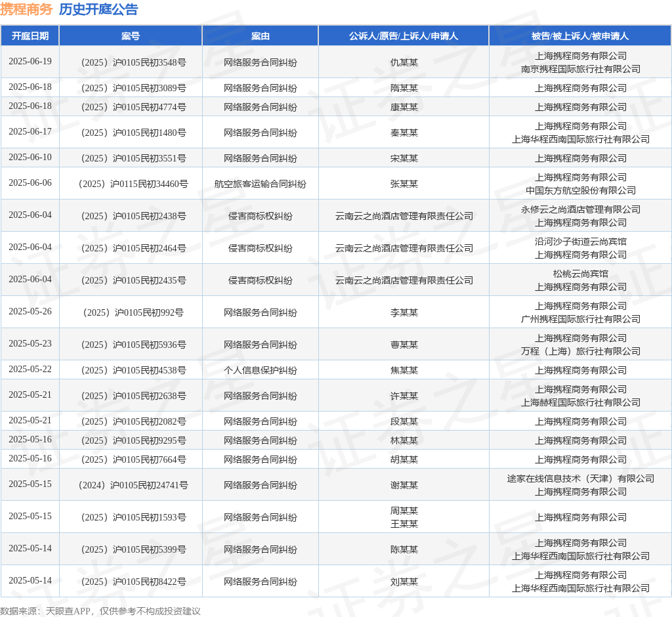Click the date 2025-06-10

coord(30,158)
